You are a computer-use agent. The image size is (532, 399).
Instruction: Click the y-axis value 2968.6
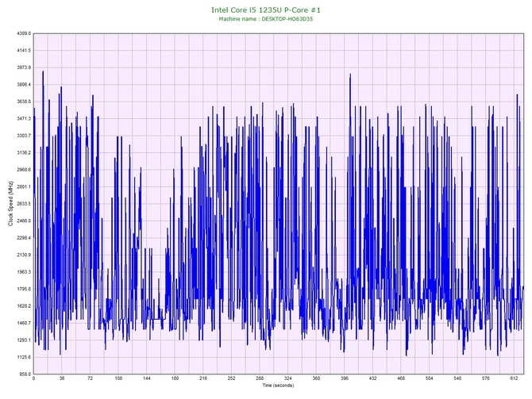click(x=24, y=170)
